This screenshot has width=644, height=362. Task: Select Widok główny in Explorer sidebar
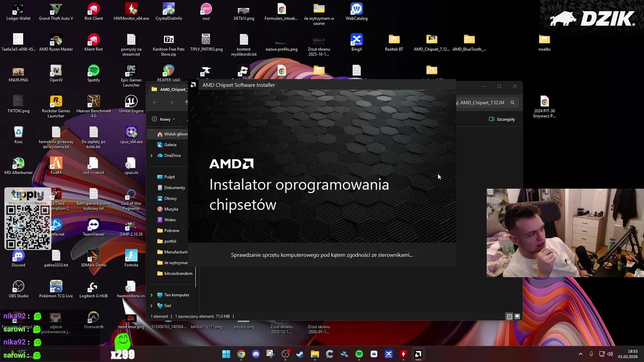[172, 134]
